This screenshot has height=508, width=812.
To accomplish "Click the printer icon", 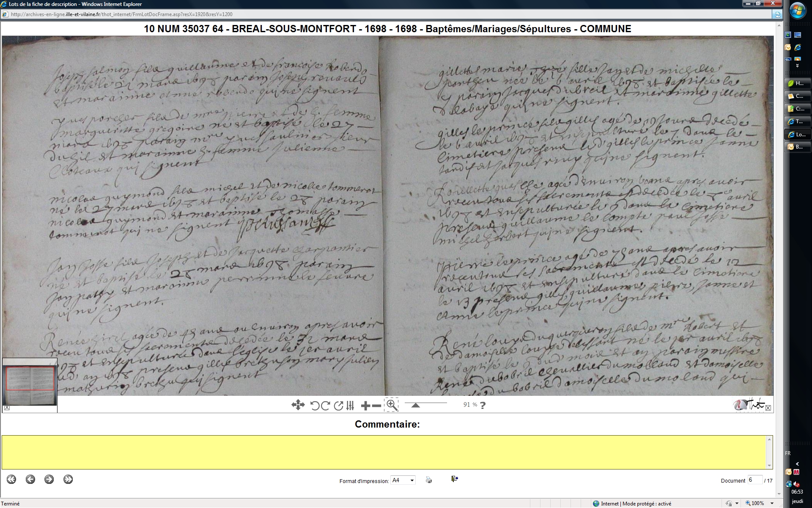I will [x=429, y=480].
